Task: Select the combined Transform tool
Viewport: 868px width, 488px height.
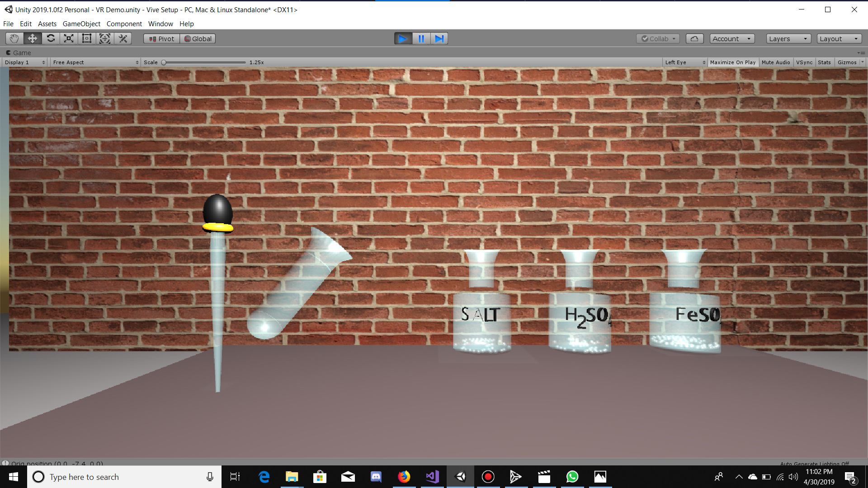Action: (105, 38)
